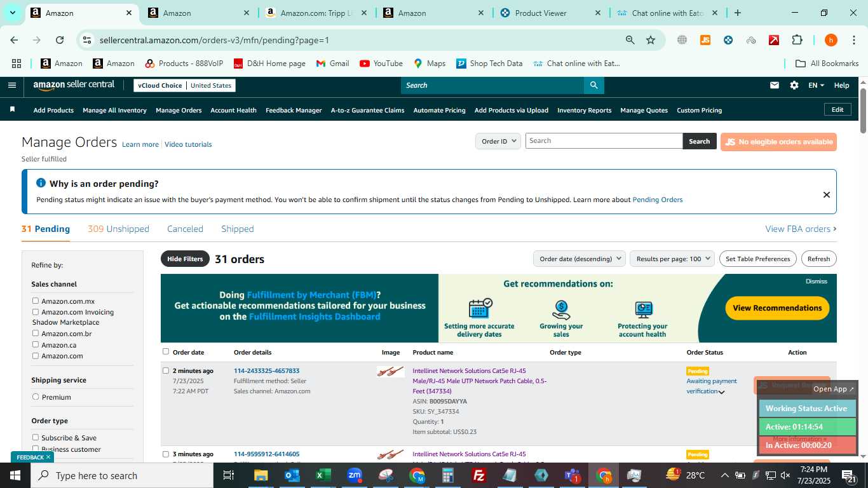Open the browser zoom magnifier icon
This screenshot has width=868, height=488.
click(x=630, y=40)
